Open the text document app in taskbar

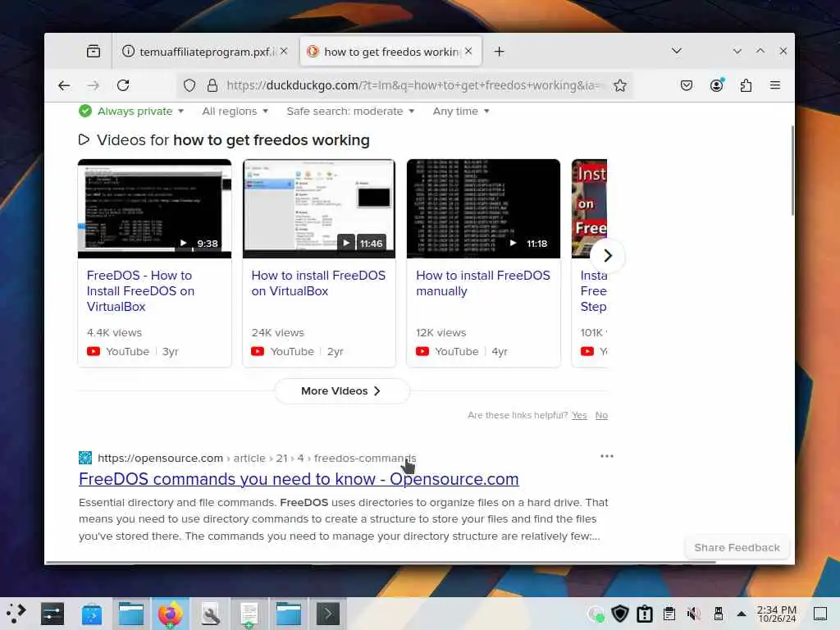[x=249, y=614]
